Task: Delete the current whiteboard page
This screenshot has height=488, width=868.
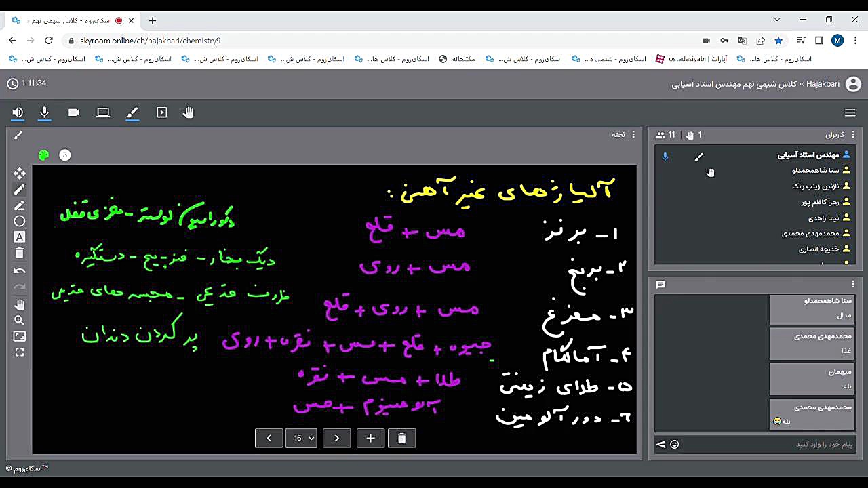Action: 401,438
